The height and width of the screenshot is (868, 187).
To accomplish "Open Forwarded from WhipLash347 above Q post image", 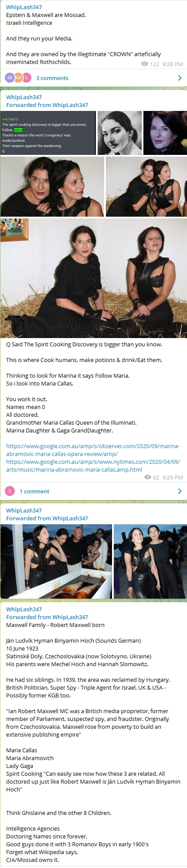I will tap(47, 105).
